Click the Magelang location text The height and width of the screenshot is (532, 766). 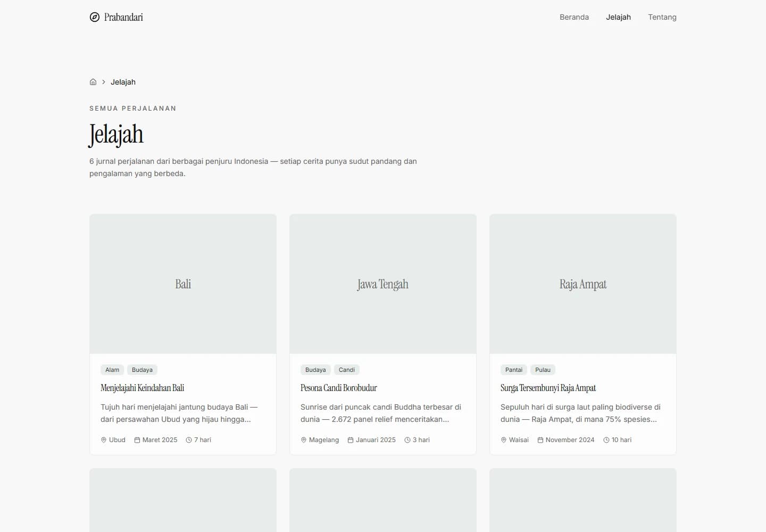(324, 440)
